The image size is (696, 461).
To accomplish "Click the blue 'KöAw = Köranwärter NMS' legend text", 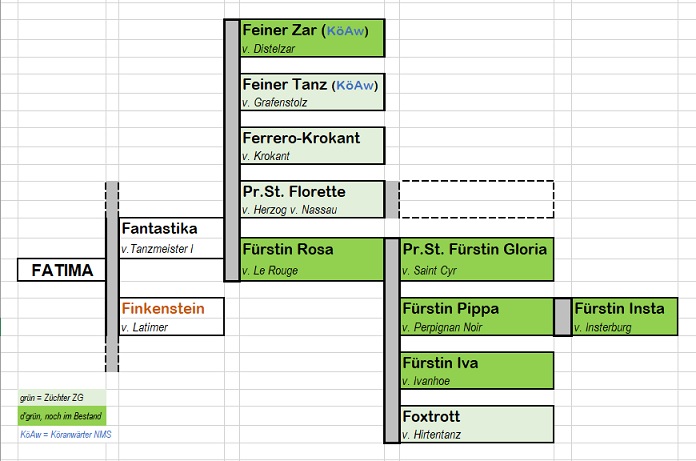I will tap(62, 435).
